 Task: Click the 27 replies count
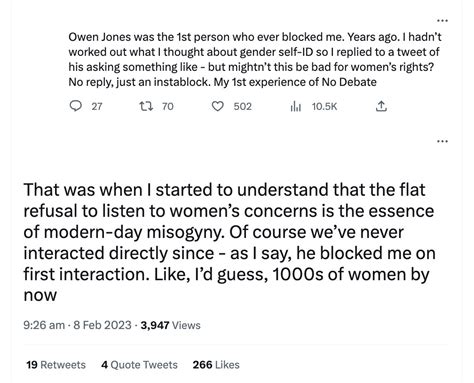[x=97, y=107]
